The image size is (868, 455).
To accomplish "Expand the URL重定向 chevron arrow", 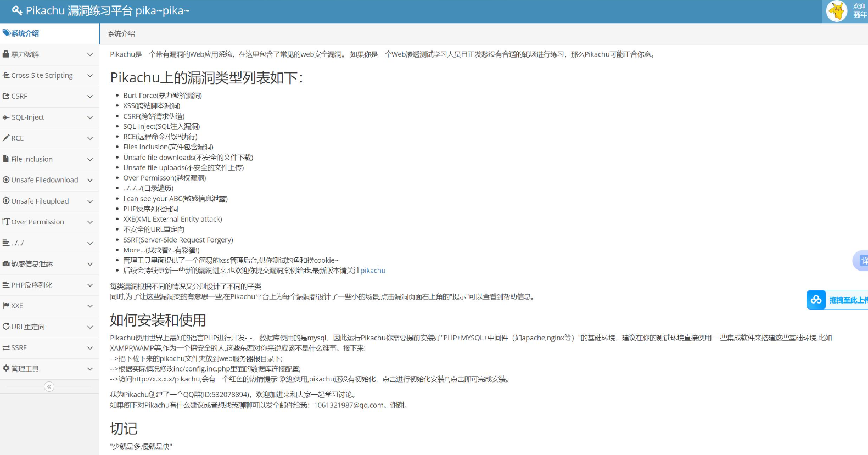I will coord(90,327).
